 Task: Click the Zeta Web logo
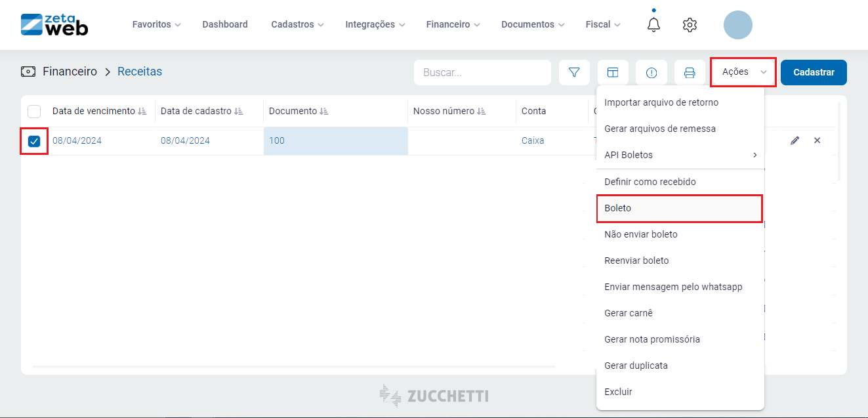(54, 24)
